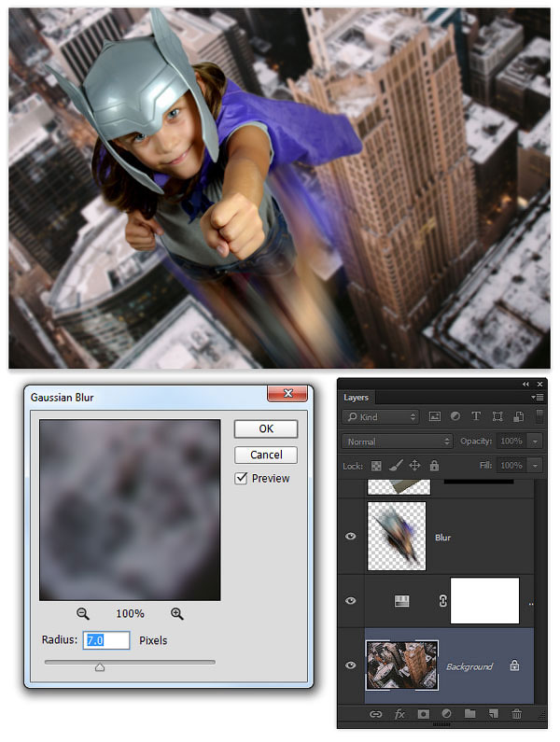Image resolution: width=560 pixels, height=742 pixels.
Task: Click the Fill value field
Action: point(511,466)
